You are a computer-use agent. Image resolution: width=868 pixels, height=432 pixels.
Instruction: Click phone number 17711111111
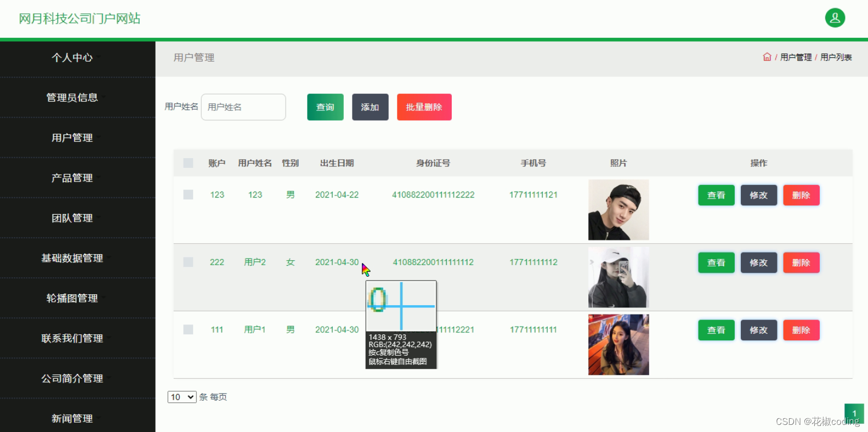point(534,330)
